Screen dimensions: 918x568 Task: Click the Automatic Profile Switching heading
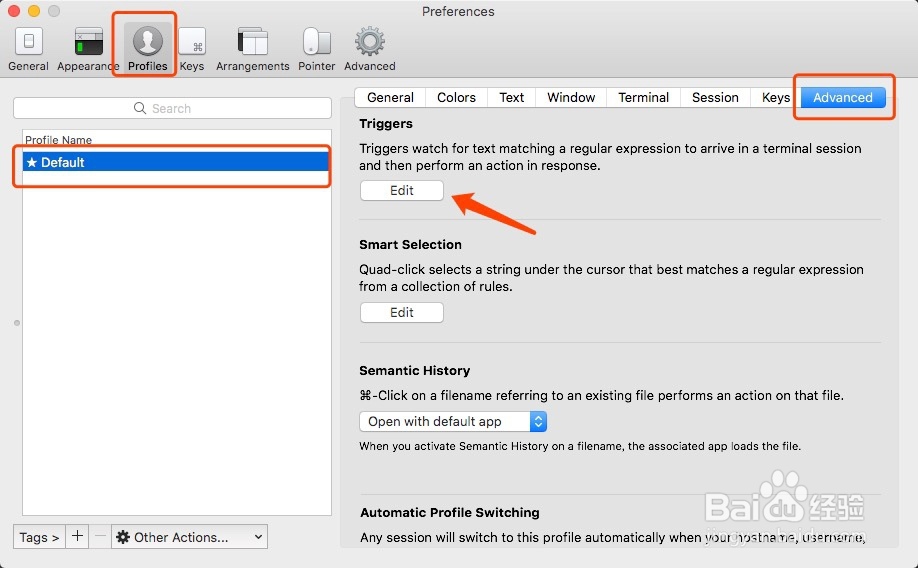pyautogui.click(x=450, y=512)
